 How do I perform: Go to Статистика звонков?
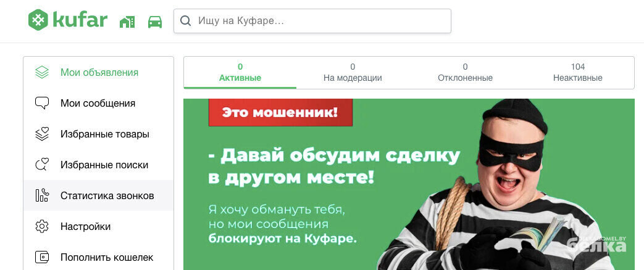[99, 196]
